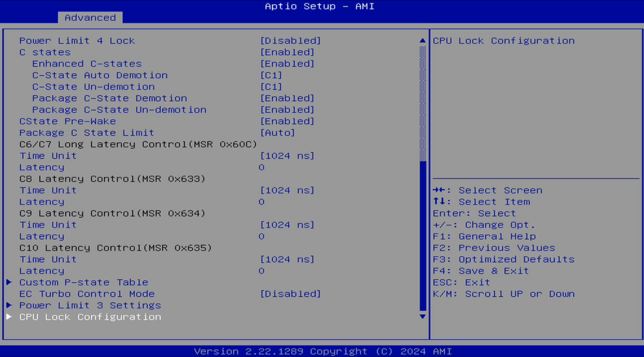This screenshot has height=357, width=644.
Task: Click the vertical scrollbar thumb
Action: [x=423, y=235]
